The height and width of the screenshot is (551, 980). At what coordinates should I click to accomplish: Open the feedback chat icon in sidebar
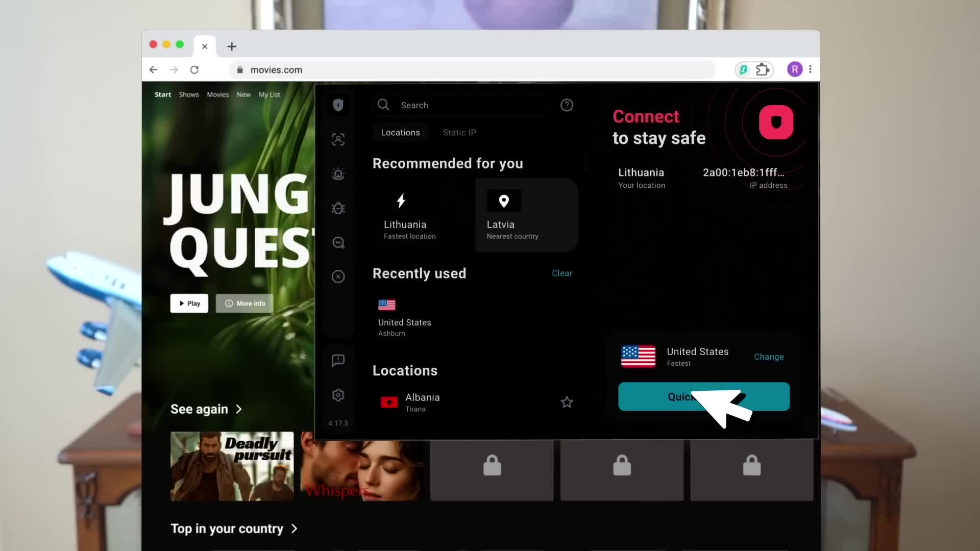338,361
